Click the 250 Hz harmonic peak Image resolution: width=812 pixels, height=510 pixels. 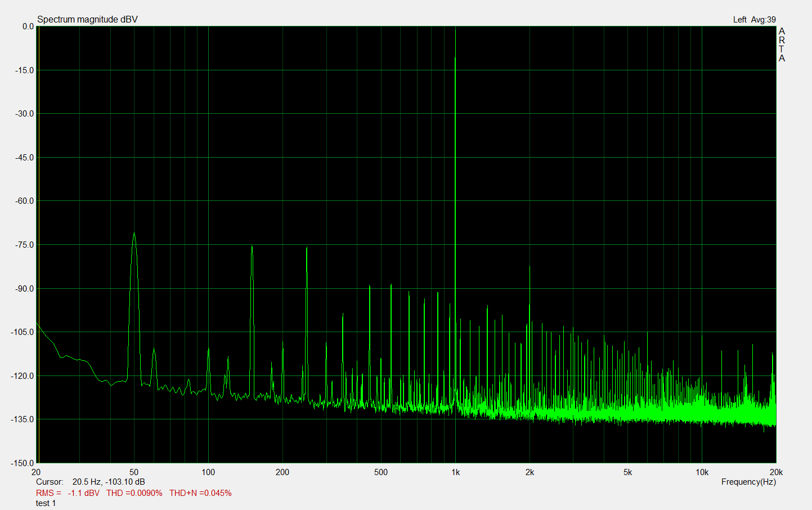click(307, 248)
